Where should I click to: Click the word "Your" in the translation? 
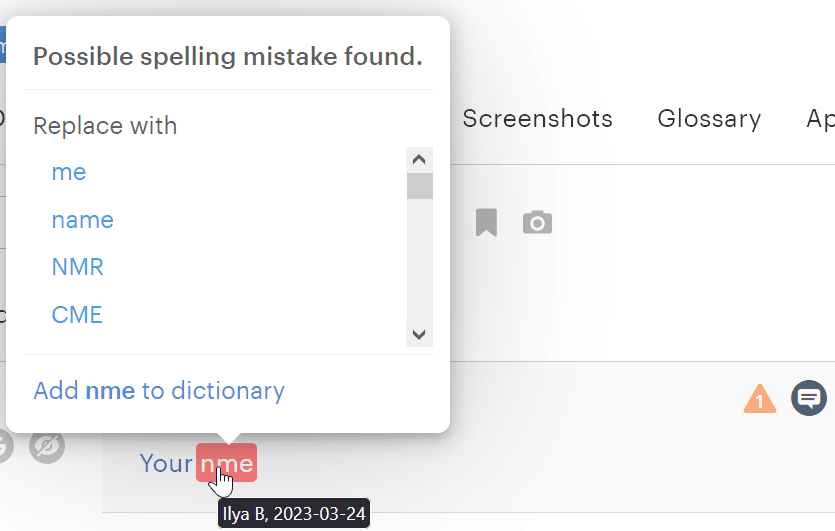(165, 463)
